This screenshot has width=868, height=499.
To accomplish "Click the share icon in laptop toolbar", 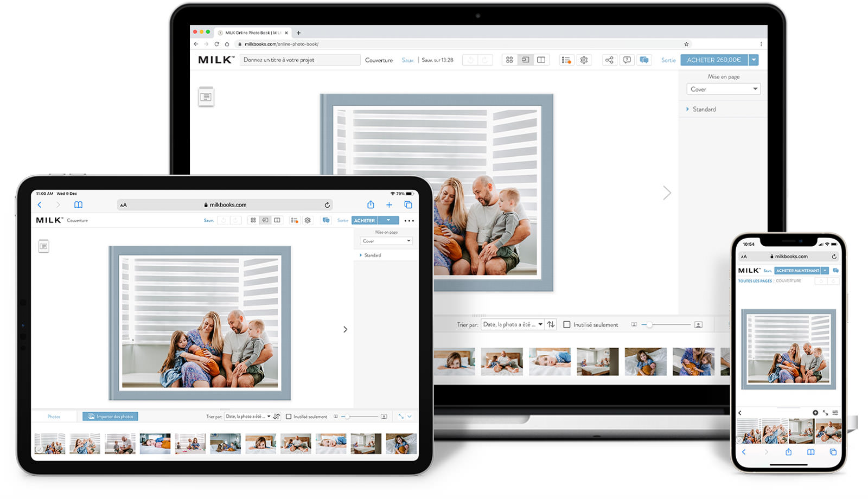I will [609, 60].
